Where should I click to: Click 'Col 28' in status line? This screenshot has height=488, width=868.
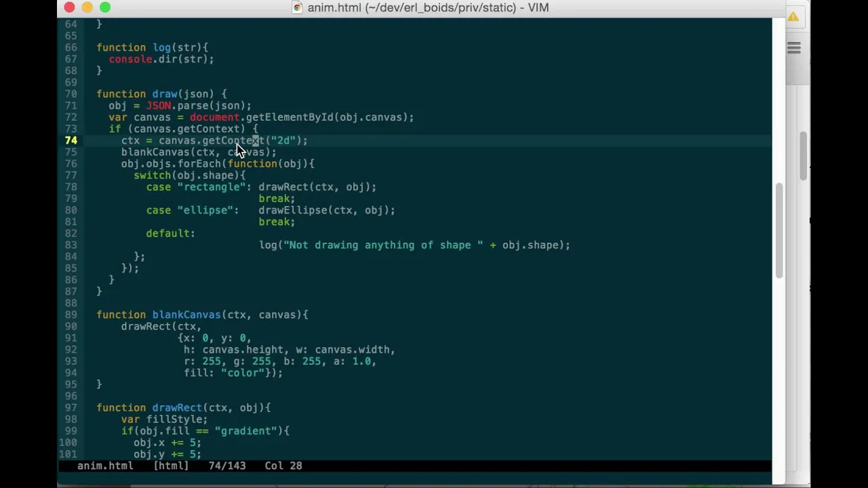tap(283, 466)
